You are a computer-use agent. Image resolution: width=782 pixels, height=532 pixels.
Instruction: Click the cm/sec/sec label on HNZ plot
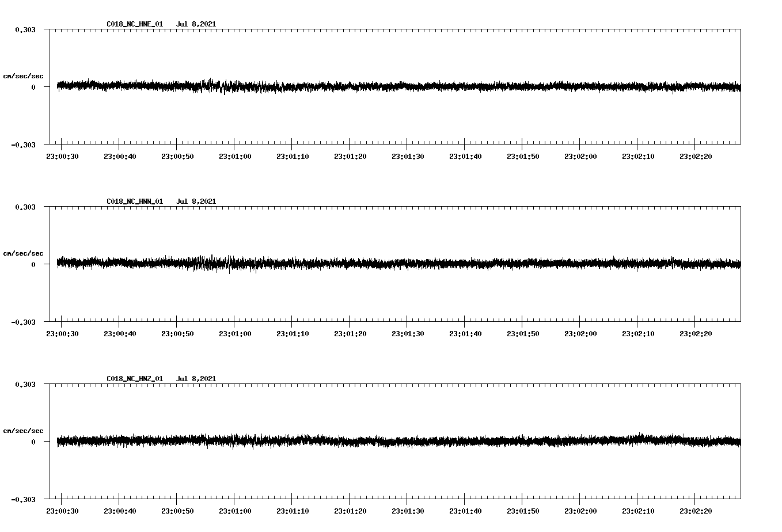click(x=24, y=430)
